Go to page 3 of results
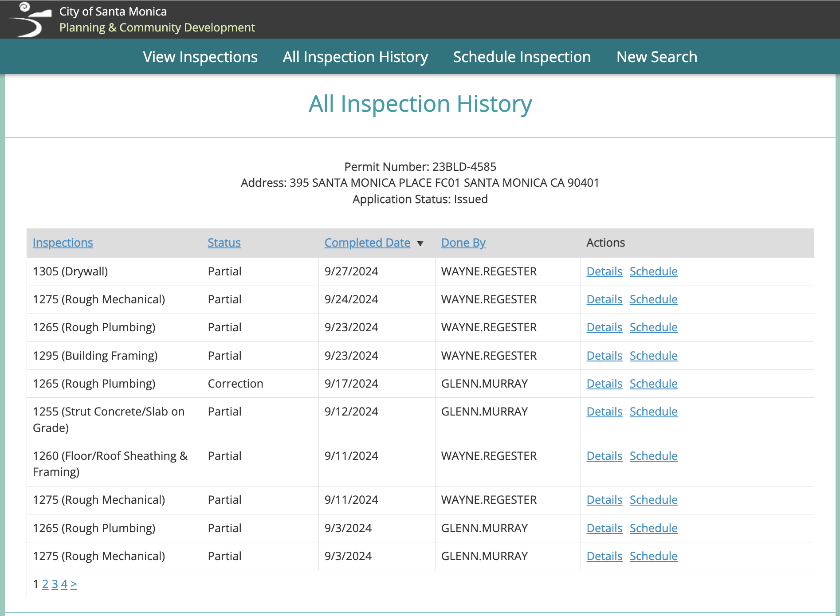The height and width of the screenshot is (616, 840). (x=55, y=584)
